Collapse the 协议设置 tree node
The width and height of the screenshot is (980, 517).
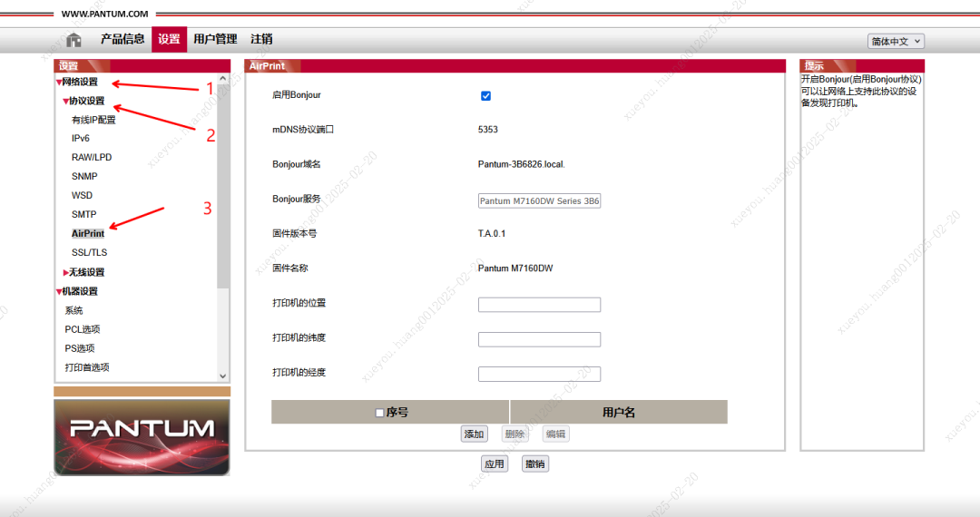coord(83,102)
